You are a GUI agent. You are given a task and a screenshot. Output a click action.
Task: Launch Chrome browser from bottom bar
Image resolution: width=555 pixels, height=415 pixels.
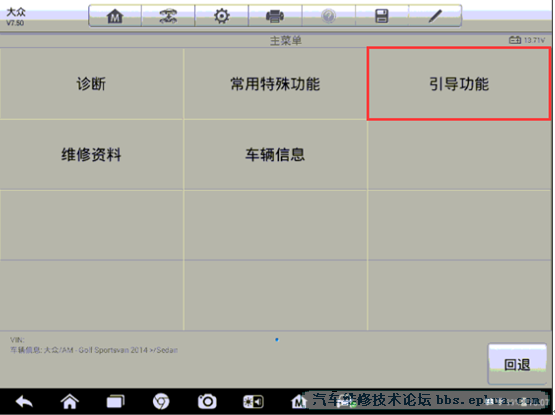click(161, 402)
